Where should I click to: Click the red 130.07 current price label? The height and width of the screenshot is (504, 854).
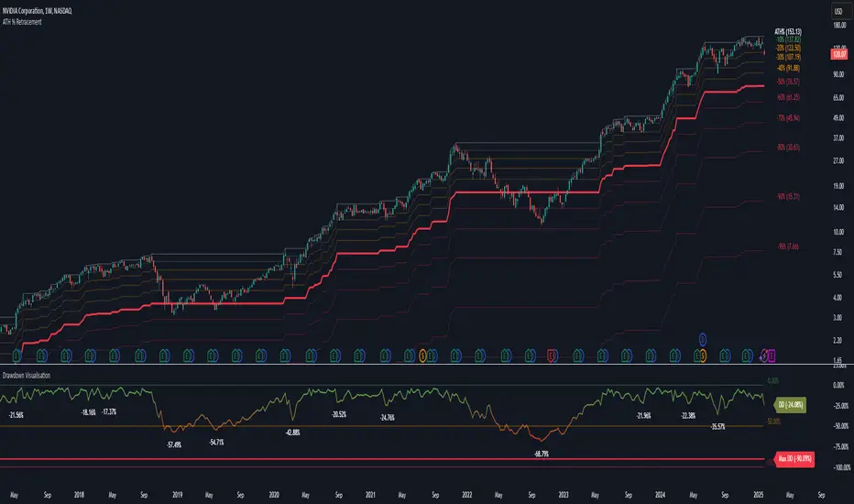838,54
